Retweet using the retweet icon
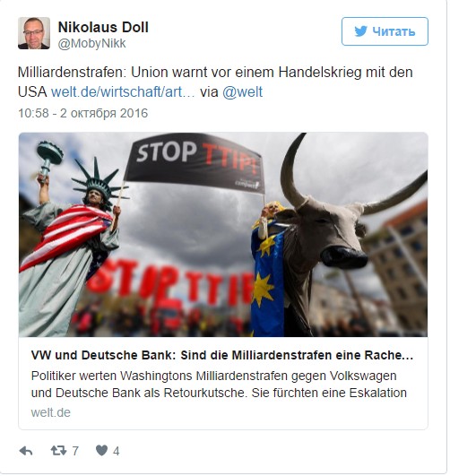Screen dimensions: 450x476 58,453
